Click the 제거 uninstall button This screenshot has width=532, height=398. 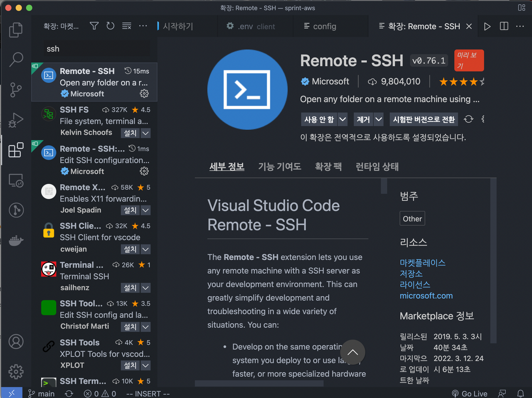(x=363, y=120)
